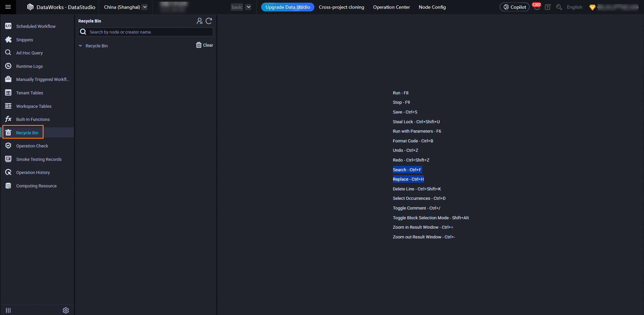Open Operation History icon

[x=8, y=172]
